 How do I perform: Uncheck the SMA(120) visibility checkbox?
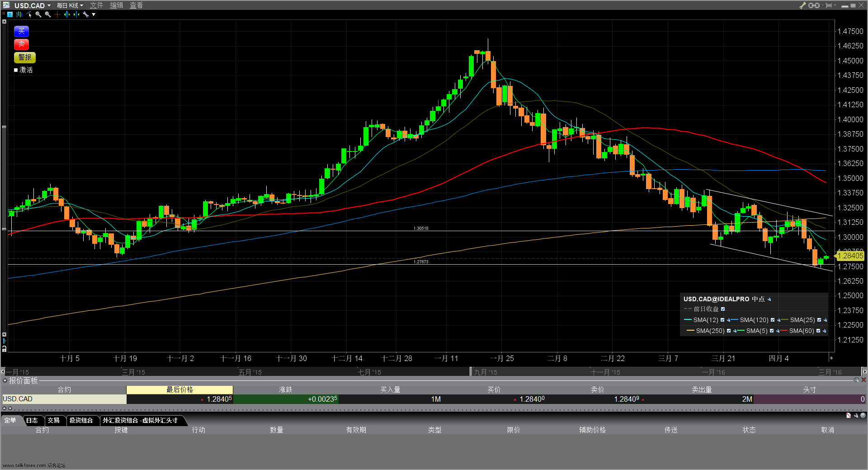[x=773, y=320]
